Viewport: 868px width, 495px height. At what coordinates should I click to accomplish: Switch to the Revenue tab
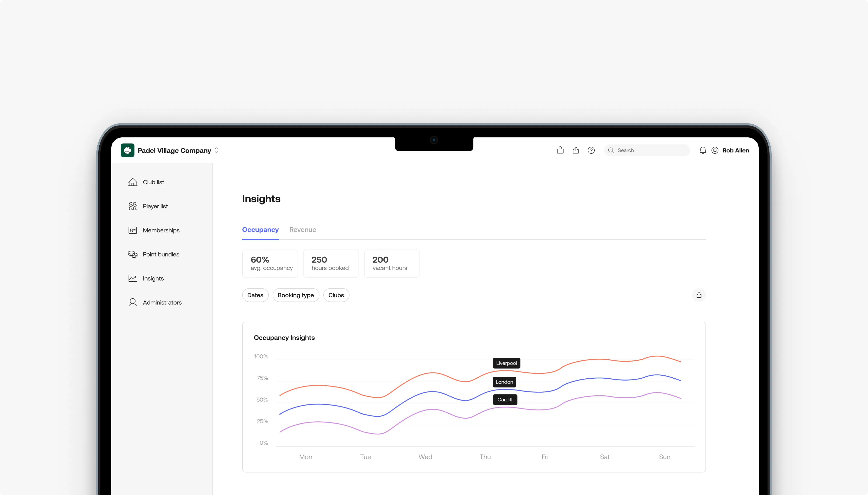pos(302,229)
